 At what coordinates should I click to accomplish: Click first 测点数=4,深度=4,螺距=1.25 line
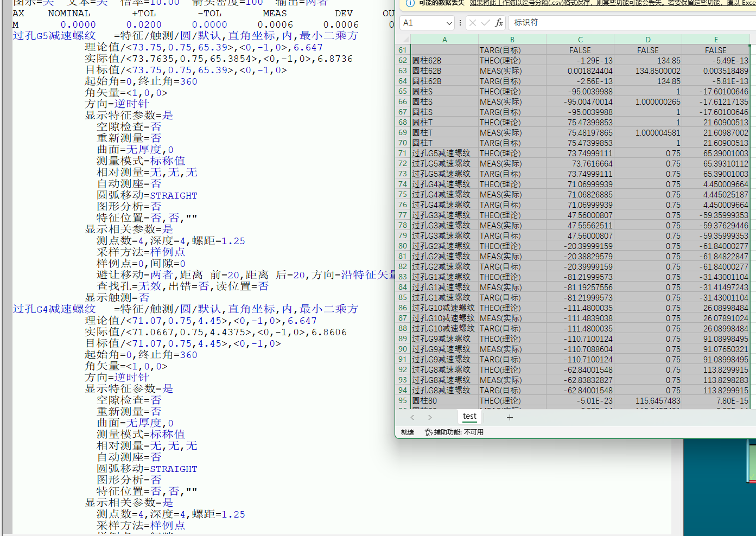[x=171, y=241]
